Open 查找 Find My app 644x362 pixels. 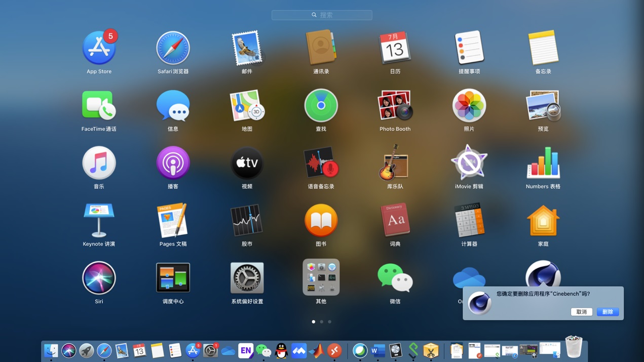(x=321, y=105)
